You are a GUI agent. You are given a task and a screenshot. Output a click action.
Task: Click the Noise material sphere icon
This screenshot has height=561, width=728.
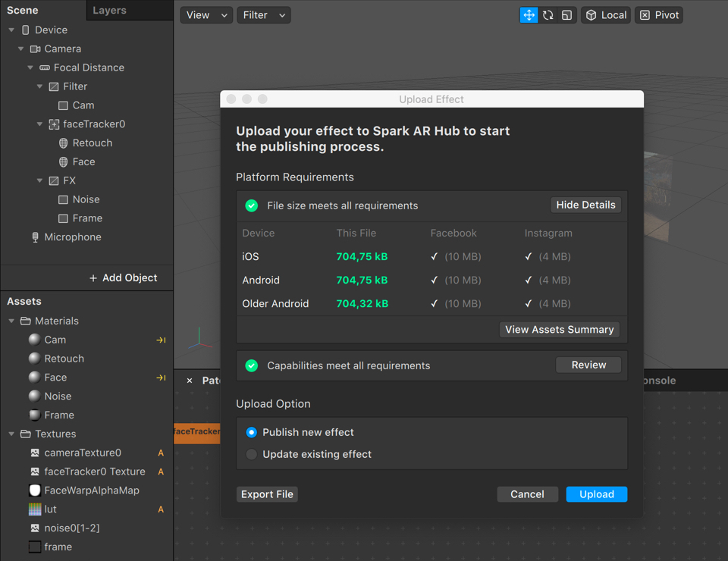[x=35, y=396]
